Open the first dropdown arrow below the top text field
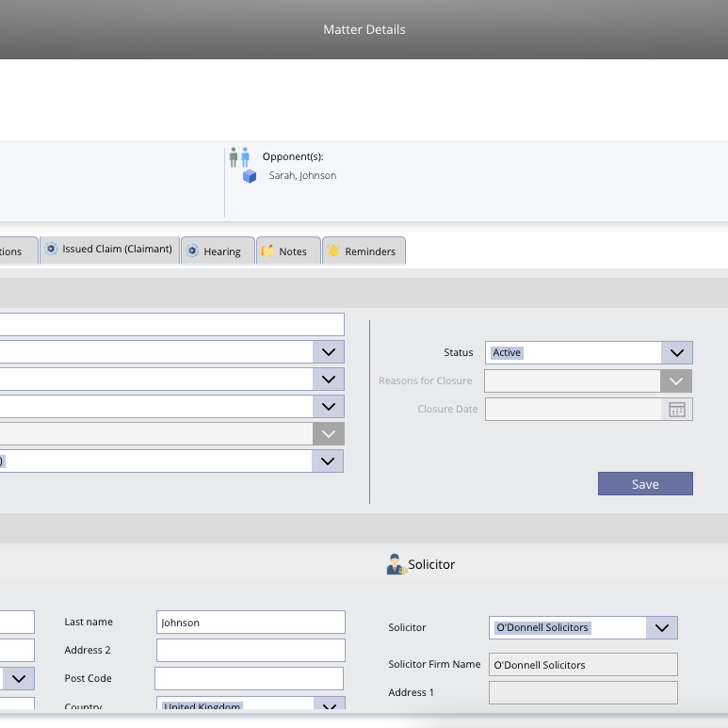 (329, 352)
